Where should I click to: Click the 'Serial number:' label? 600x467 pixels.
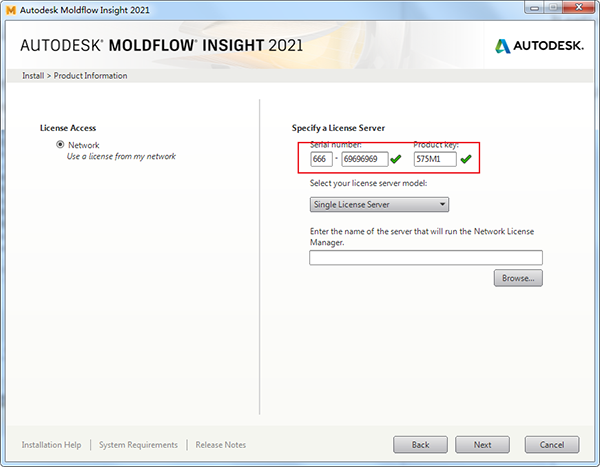[x=336, y=145]
